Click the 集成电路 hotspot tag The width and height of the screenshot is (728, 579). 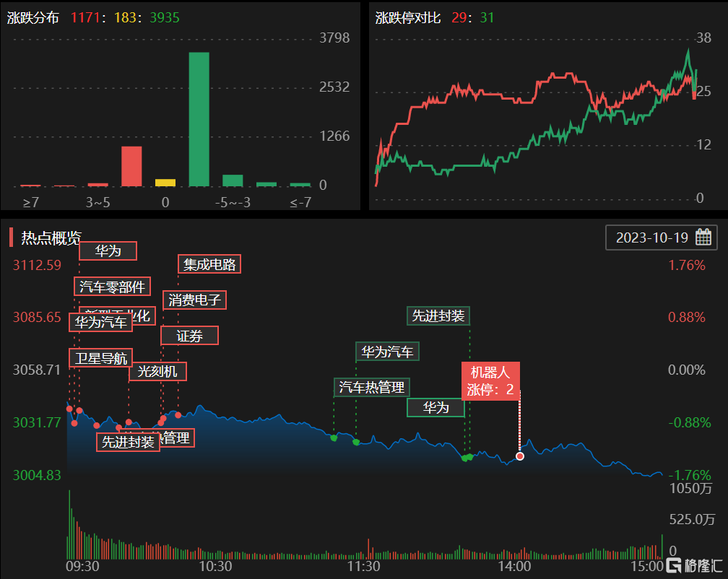coord(209,264)
